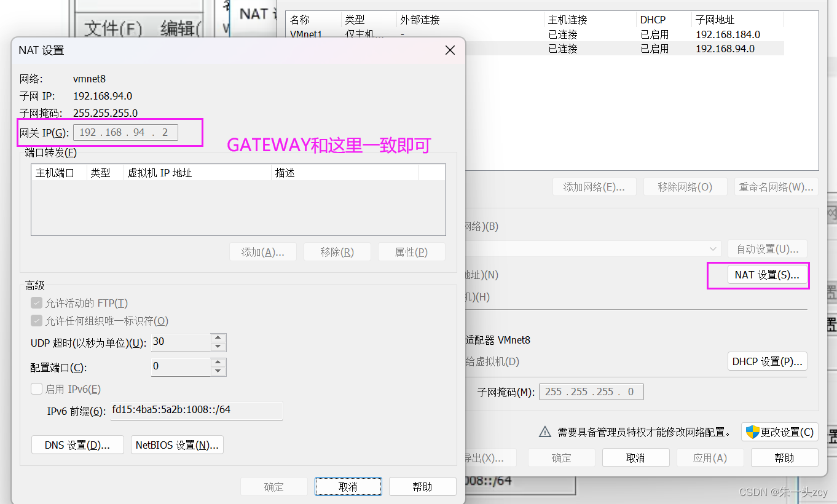This screenshot has width=837, height=504.
Task: Enable the 启用 IPv6 checkbox
Action: pos(36,389)
